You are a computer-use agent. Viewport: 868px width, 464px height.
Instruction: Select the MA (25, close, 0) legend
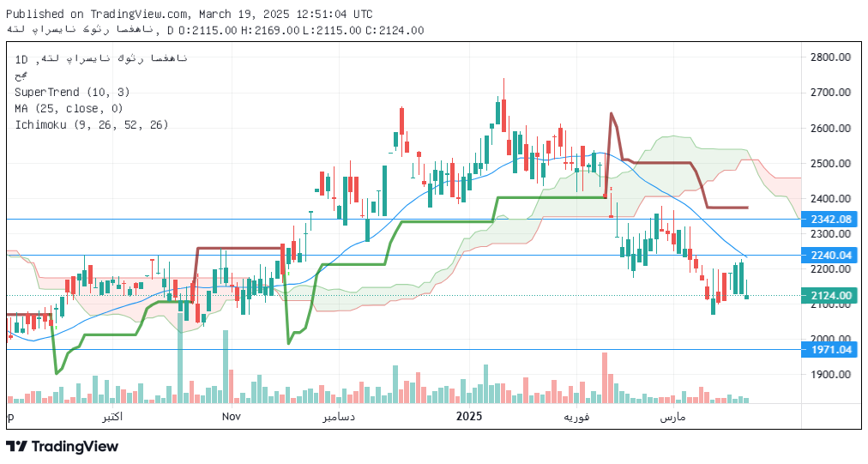[x=69, y=108]
